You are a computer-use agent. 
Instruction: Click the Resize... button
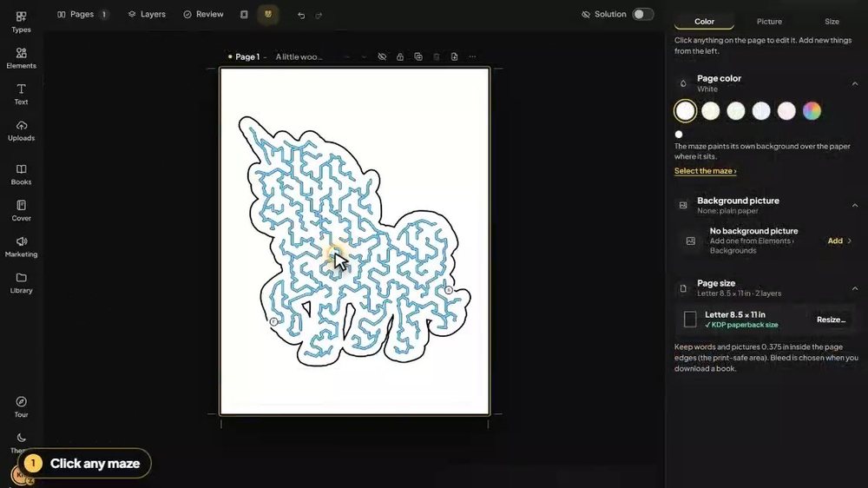[831, 320]
